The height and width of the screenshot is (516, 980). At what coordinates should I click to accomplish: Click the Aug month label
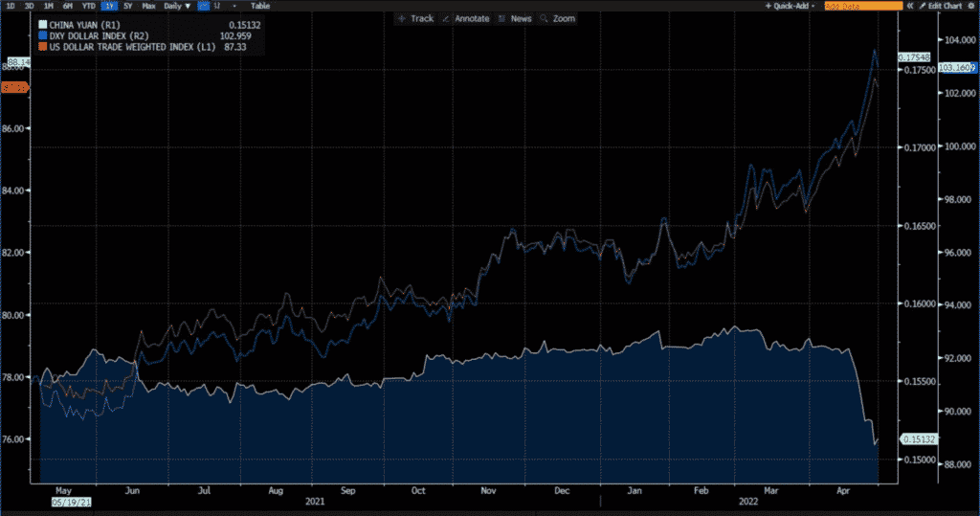pos(276,491)
